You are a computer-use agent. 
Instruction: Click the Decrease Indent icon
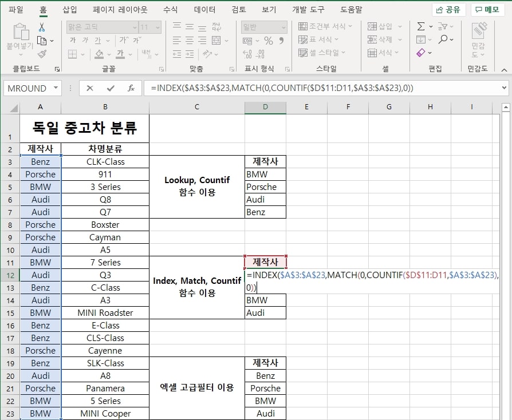[177, 54]
